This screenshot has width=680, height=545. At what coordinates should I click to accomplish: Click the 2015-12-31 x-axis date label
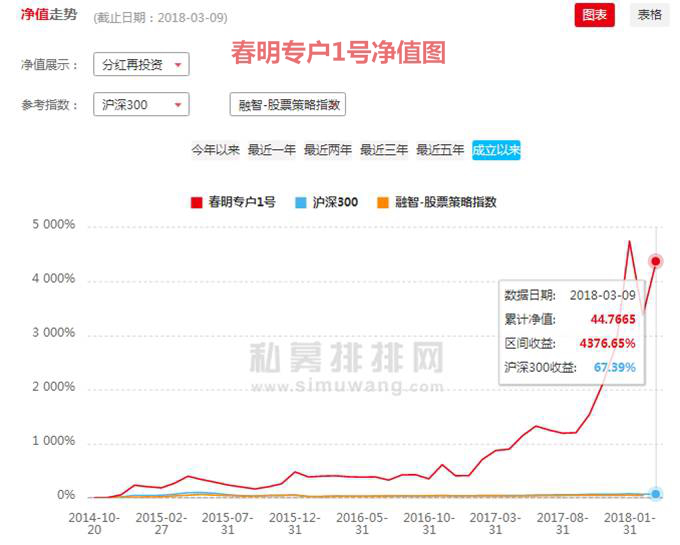click(x=294, y=523)
